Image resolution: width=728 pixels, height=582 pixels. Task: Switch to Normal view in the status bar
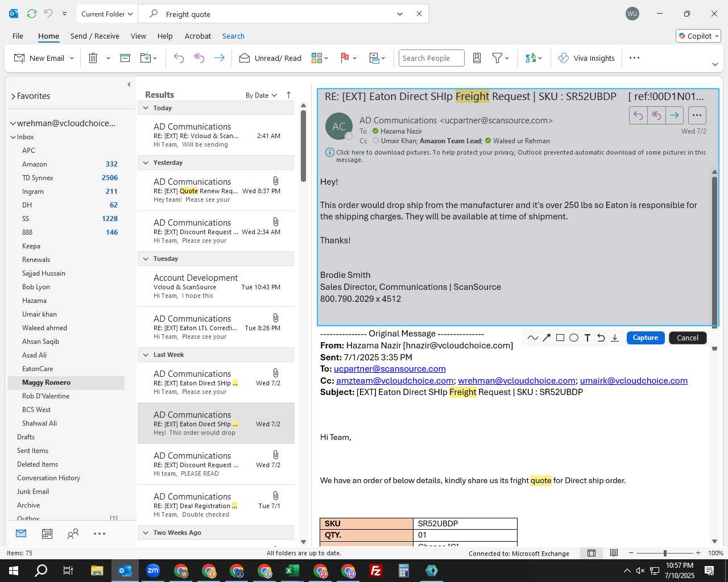point(591,553)
